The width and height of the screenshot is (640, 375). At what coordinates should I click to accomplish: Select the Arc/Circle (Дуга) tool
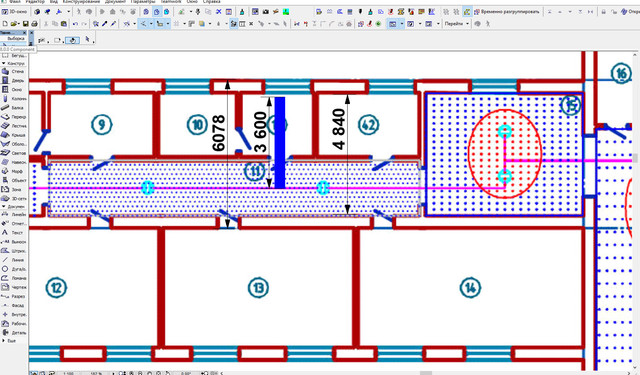click(x=13, y=269)
